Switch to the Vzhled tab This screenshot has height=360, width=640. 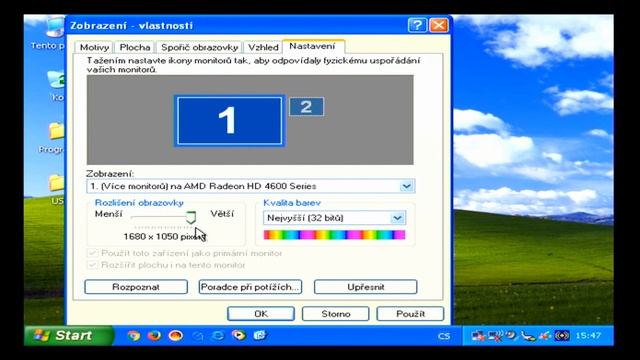point(263,47)
